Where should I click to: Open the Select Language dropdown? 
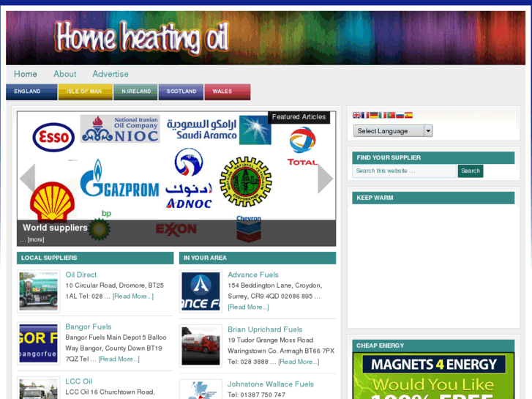[393, 131]
